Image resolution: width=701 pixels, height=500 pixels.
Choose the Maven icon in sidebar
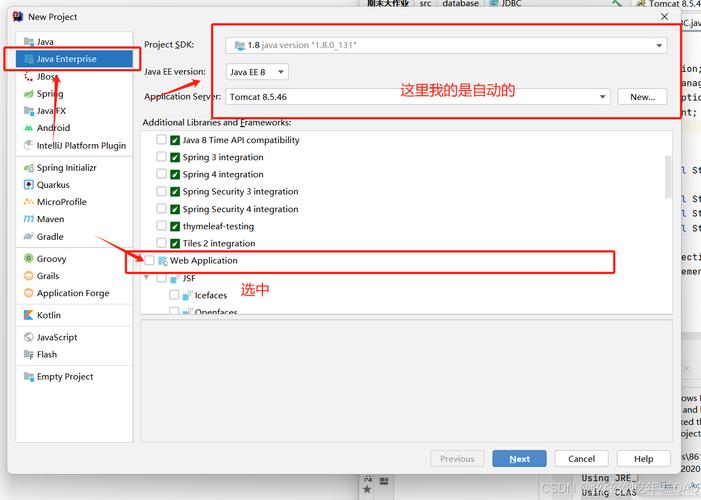pos(28,219)
